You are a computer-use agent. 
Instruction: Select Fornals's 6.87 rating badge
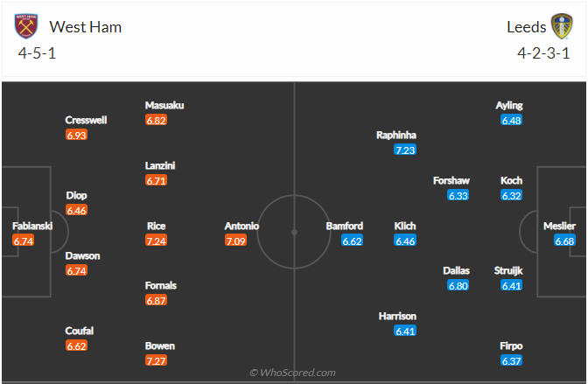(157, 300)
